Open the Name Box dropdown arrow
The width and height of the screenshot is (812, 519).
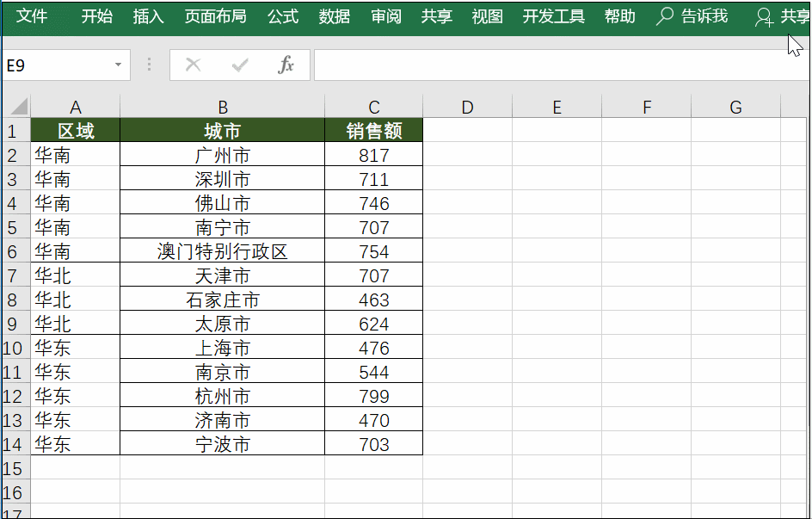[x=118, y=64]
